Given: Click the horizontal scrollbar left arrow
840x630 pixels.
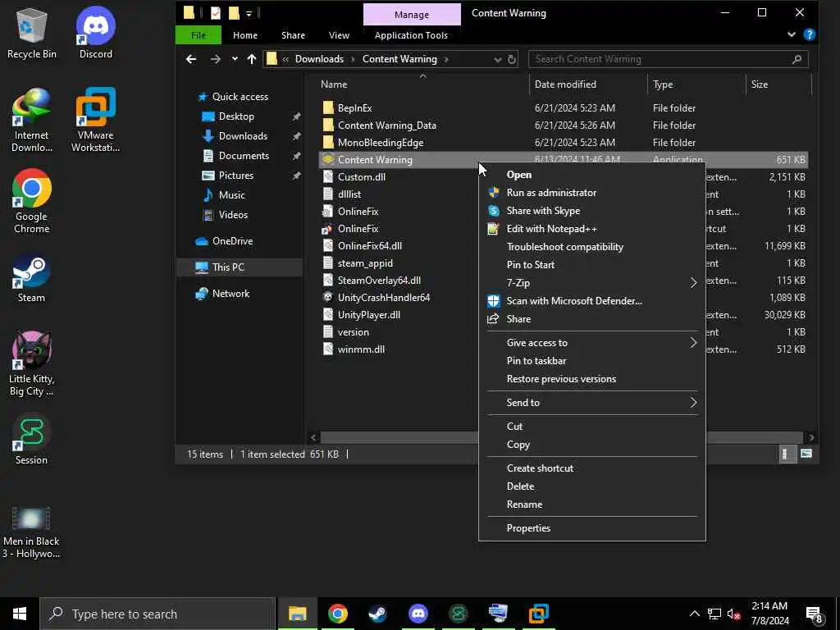Looking at the screenshot, I should tap(313, 437).
